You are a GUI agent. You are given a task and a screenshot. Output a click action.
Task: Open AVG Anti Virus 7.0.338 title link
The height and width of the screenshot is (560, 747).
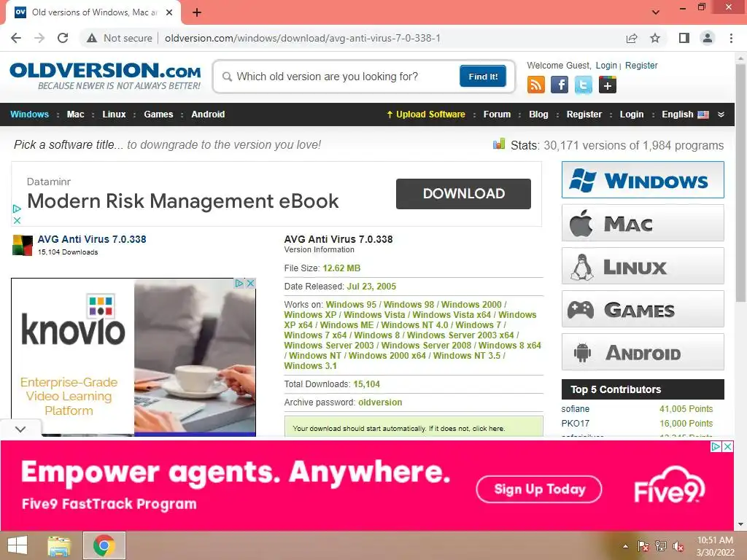click(x=92, y=239)
